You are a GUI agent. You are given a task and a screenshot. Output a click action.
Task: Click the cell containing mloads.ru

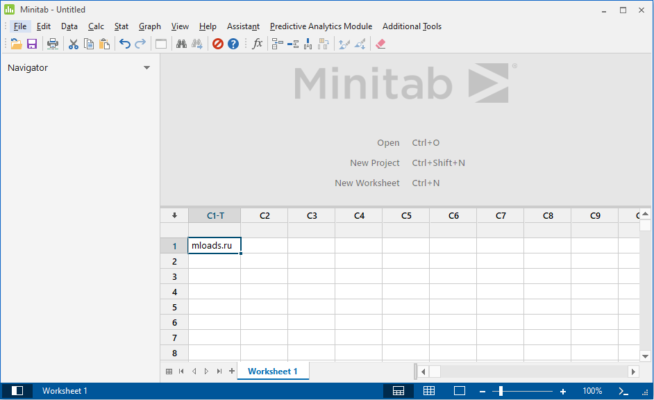[214, 246]
